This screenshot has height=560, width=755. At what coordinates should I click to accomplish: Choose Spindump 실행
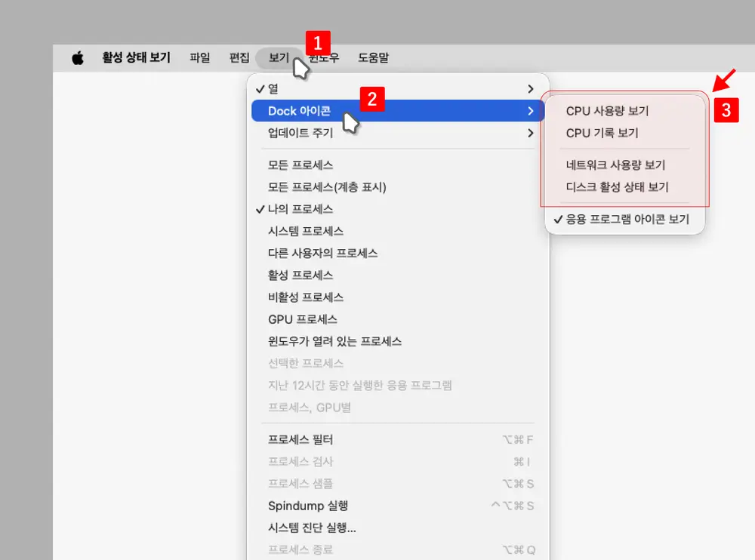[398, 506]
